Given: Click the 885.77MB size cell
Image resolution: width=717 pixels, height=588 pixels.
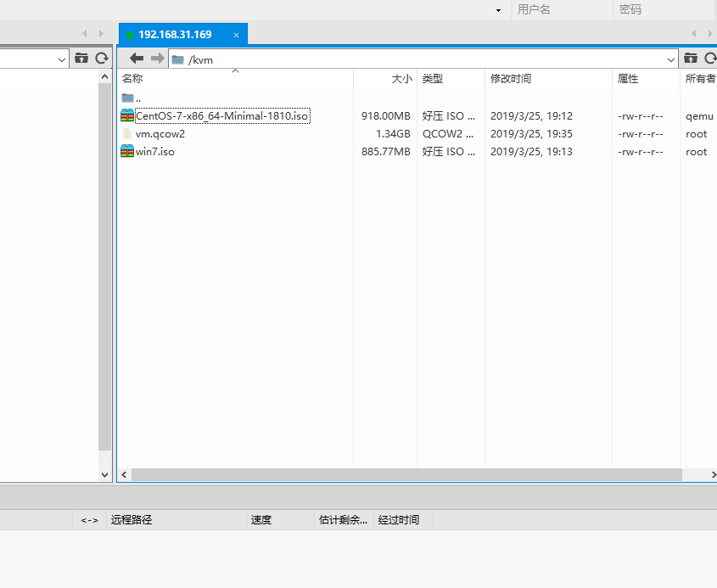Looking at the screenshot, I should point(385,151).
